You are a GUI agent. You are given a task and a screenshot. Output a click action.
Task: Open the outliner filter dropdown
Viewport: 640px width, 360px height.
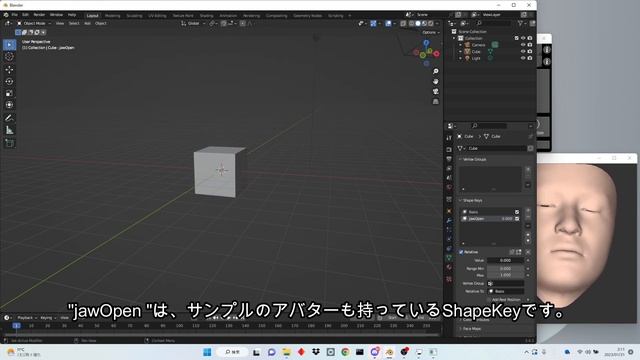point(522,23)
